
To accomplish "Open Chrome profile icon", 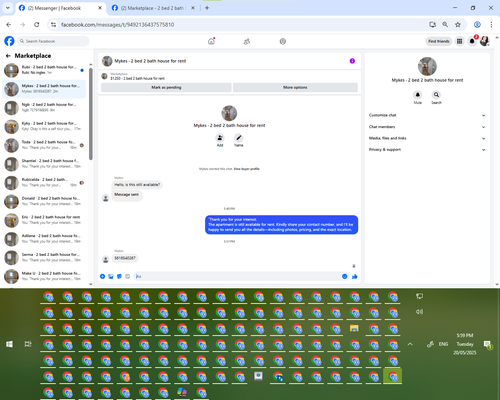I will pos(477,24).
